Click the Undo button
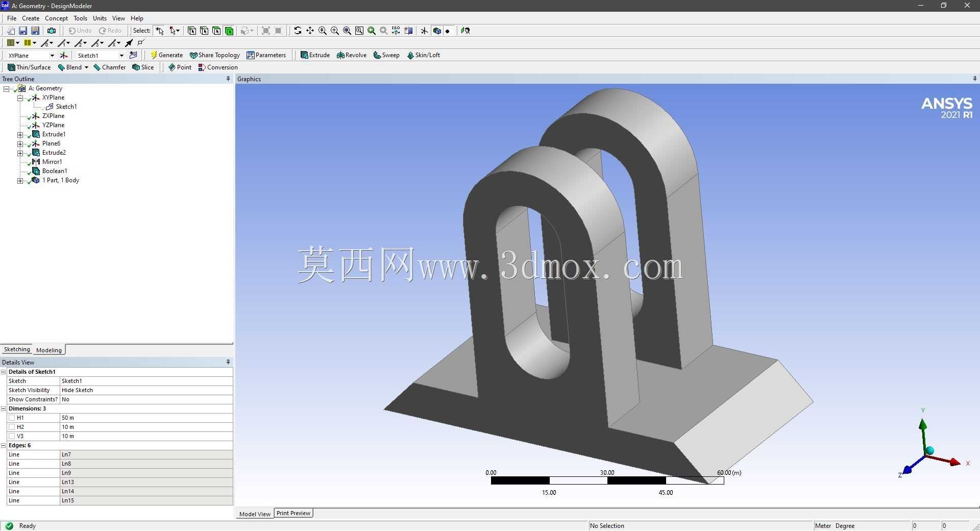 (80, 31)
